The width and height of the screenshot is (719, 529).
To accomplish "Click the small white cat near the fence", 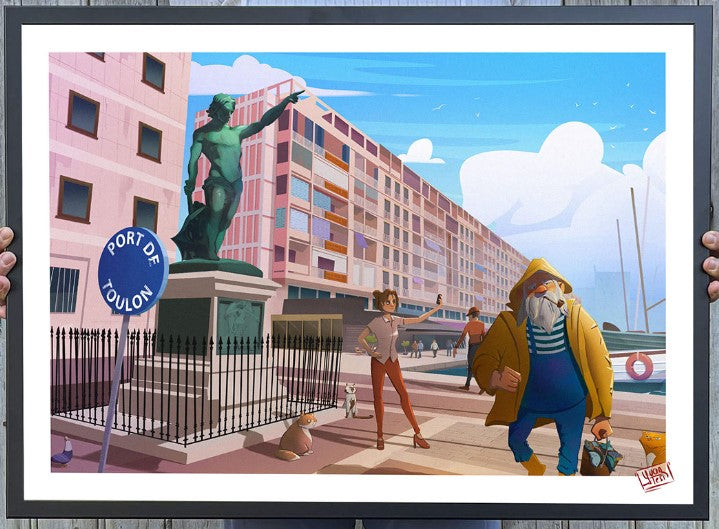I will click(352, 400).
